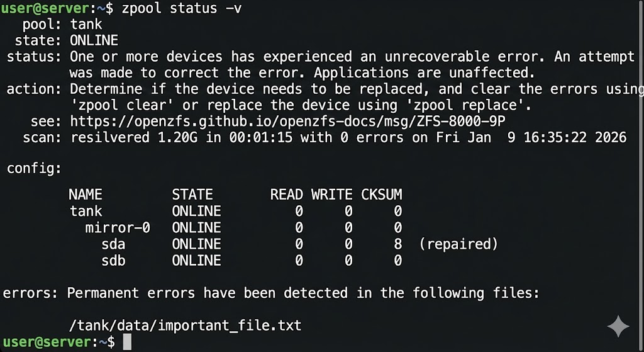Click the blinking cursor block at the prompt

click(x=128, y=342)
